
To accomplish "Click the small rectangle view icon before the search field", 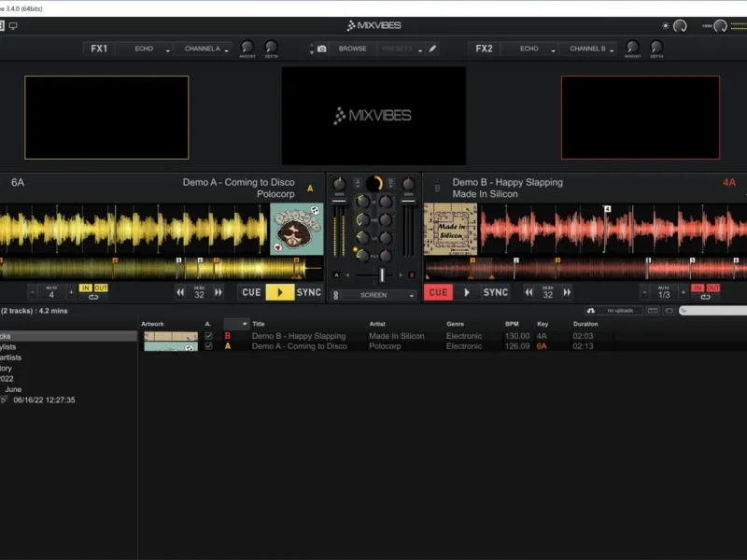I will click(669, 311).
